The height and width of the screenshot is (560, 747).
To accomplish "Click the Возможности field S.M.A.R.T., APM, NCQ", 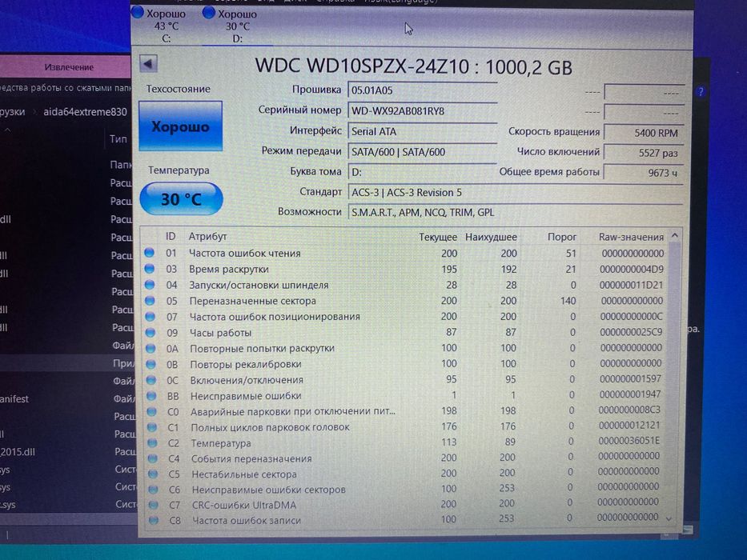I will pos(516,212).
